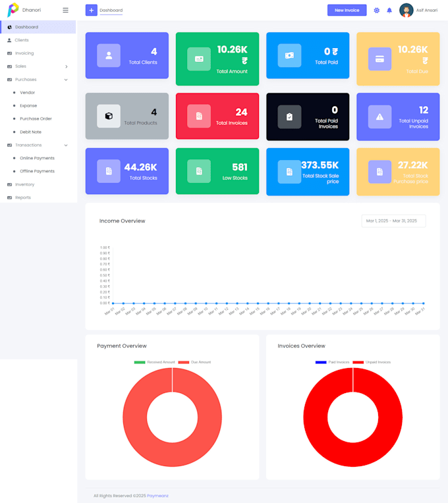Click the Sales sidebar icon

(10, 66)
